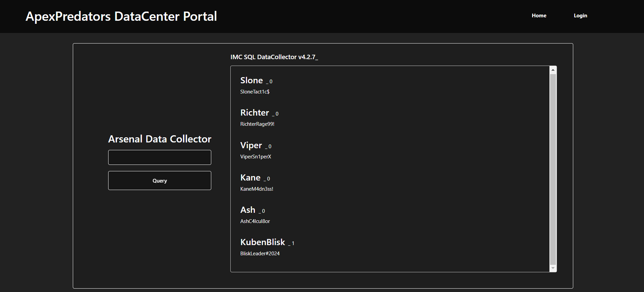Click the IMC SQL DataCollector version heading

(x=274, y=57)
